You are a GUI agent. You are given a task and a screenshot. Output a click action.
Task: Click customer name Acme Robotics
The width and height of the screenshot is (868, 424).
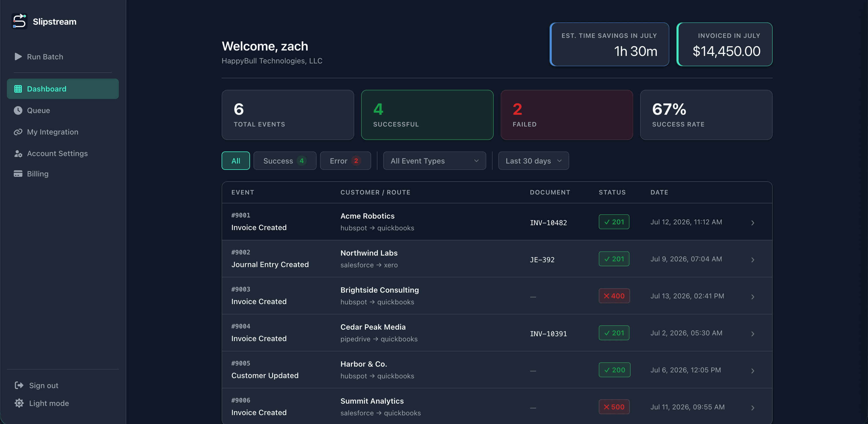367,216
